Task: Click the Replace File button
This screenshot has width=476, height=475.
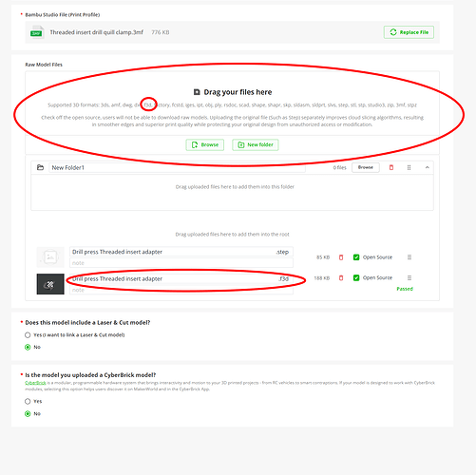Action: tap(409, 32)
